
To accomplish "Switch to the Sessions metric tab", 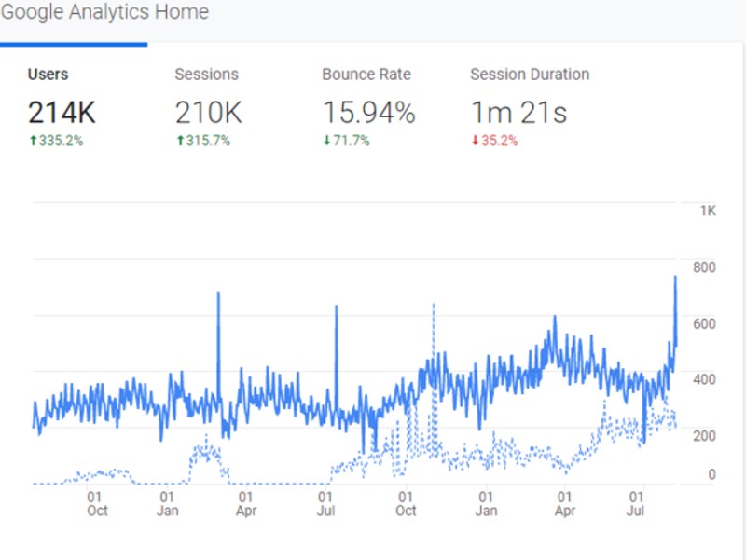I will click(206, 75).
